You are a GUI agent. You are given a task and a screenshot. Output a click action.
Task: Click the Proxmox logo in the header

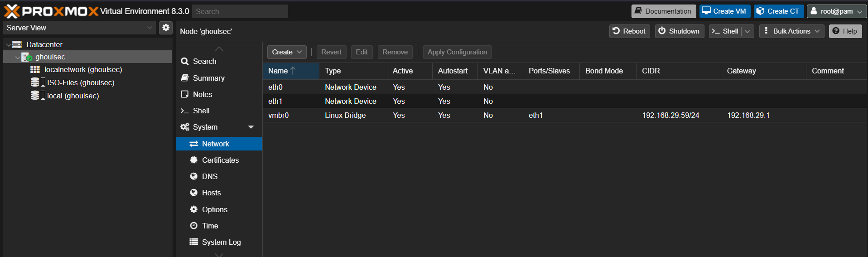point(51,11)
